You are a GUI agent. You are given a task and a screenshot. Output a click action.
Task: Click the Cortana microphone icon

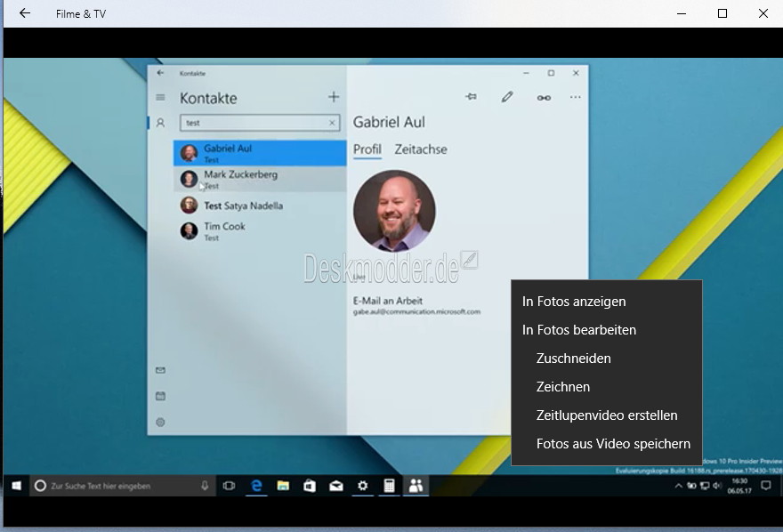[x=205, y=486]
